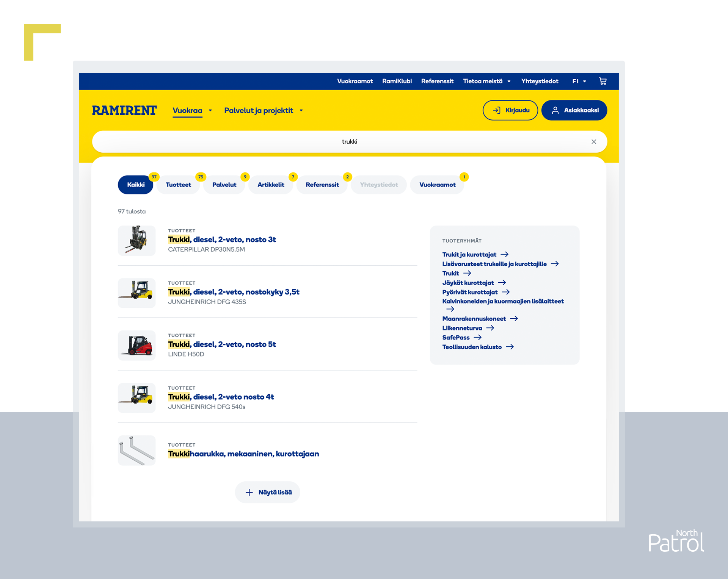The width and height of the screenshot is (728, 579).
Task: Click arrow icon next to Jäykät kurottajat
Action: coord(502,283)
